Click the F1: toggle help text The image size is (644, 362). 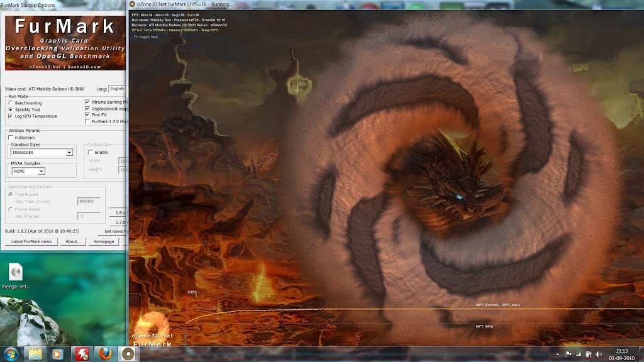[145, 36]
